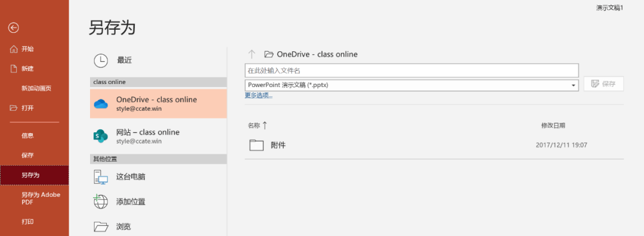
Task: Select 另存为 in the sidebar
Action: coord(35,175)
